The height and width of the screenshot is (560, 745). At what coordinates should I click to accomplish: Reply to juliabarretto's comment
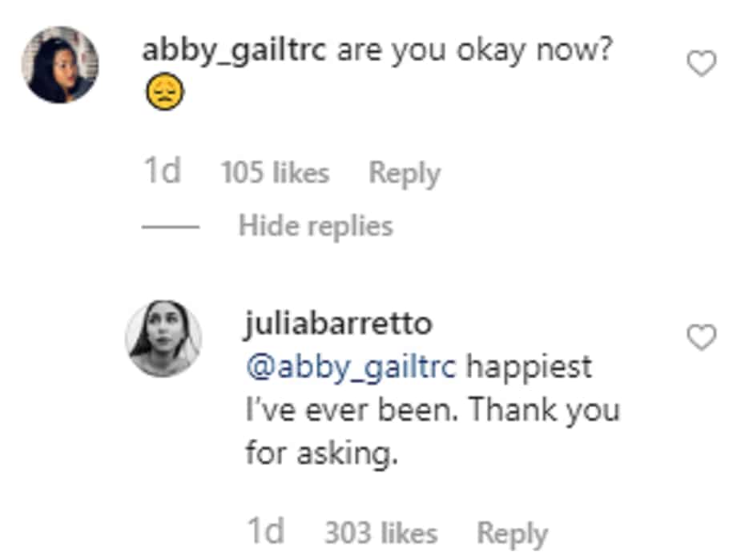[x=512, y=534]
